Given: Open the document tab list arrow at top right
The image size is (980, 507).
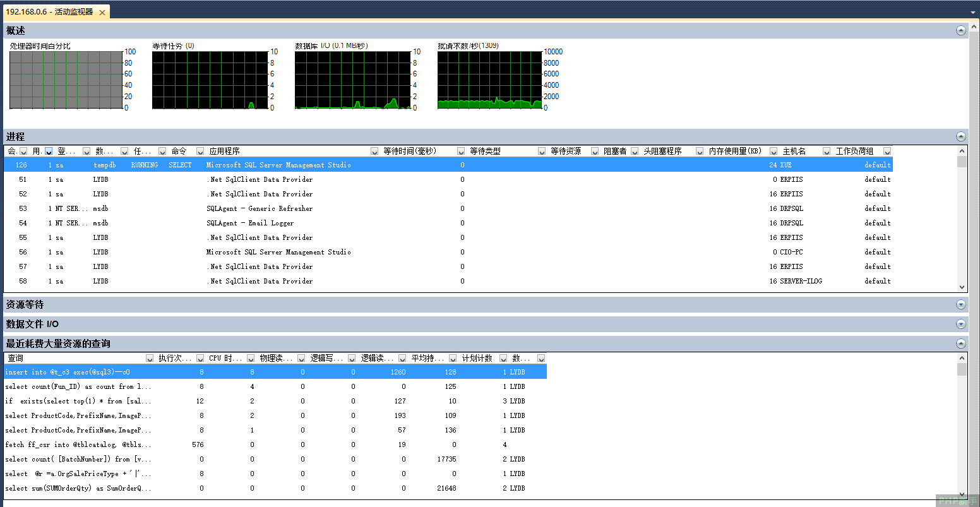Looking at the screenshot, I should pyautogui.click(x=973, y=13).
